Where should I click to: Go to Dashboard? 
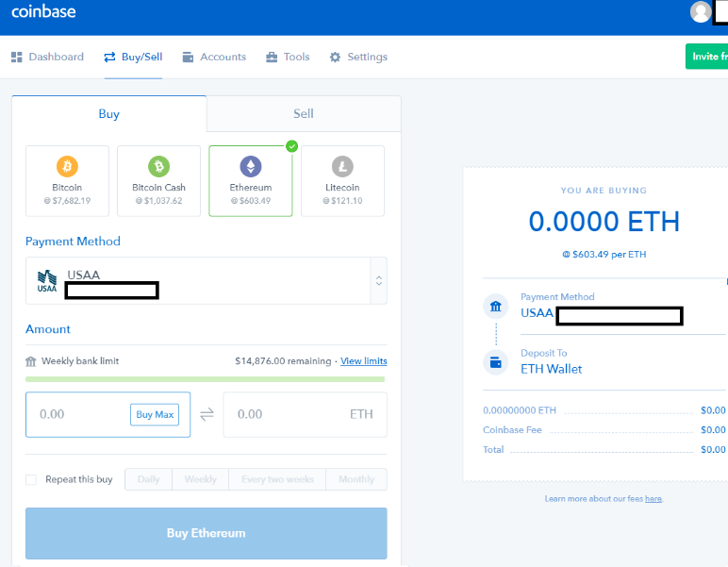47,58
